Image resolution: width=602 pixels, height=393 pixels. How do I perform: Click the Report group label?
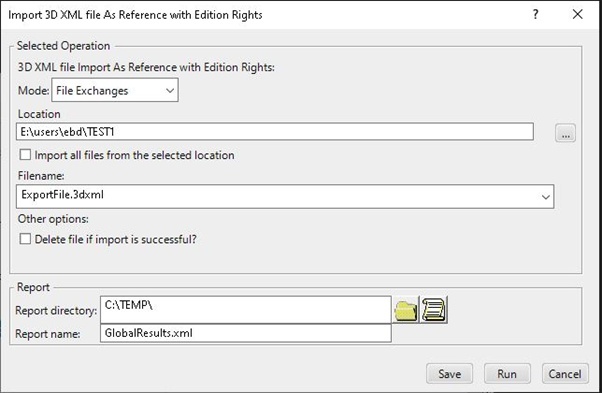[x=33, y=287]
